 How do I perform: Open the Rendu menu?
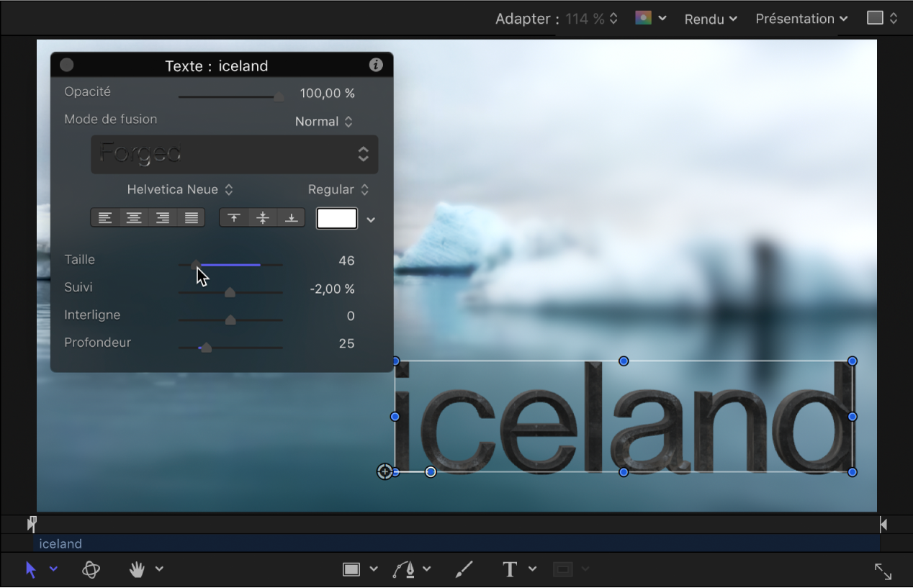[711, 19]
